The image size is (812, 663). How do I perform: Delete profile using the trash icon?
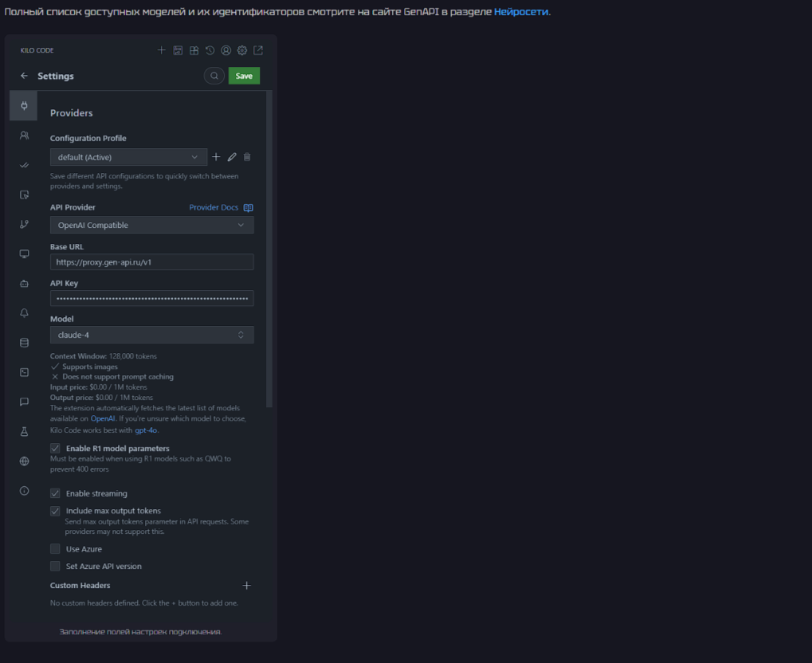point(247,157)
